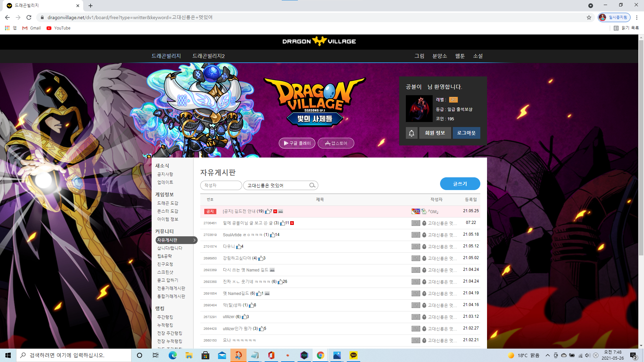Click the notification bell icon

click(x=412, y=133)
